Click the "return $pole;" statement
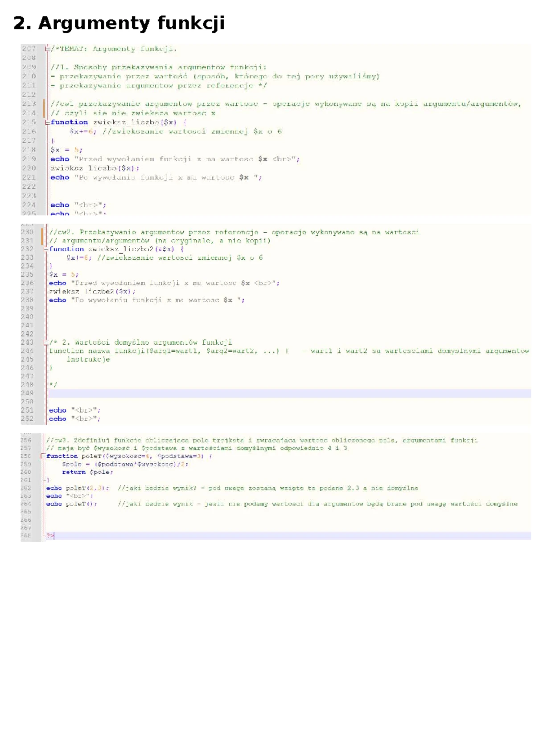The image size is (535, 756). click(87, 472)
